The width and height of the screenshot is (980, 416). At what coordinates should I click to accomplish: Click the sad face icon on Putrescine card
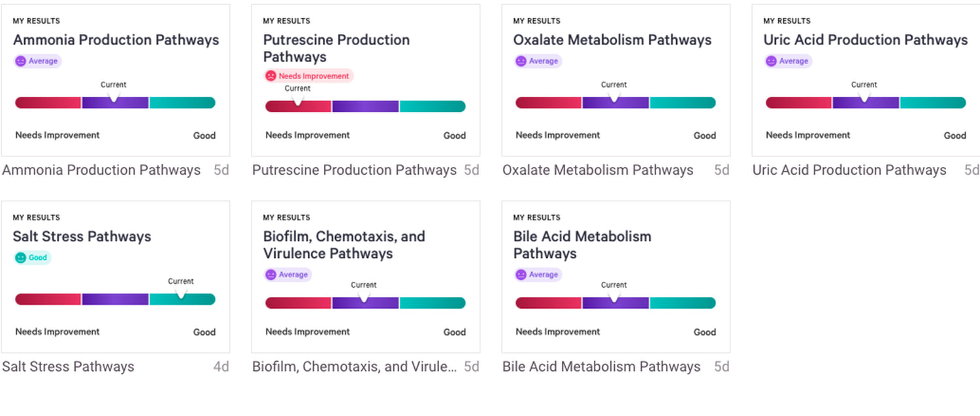pos(270,76)
